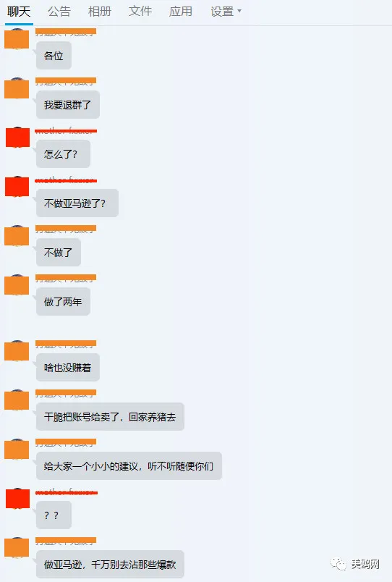Click the orange avatar beside 我要退群了
Screen dimensions: 392x582
[17, 88]
